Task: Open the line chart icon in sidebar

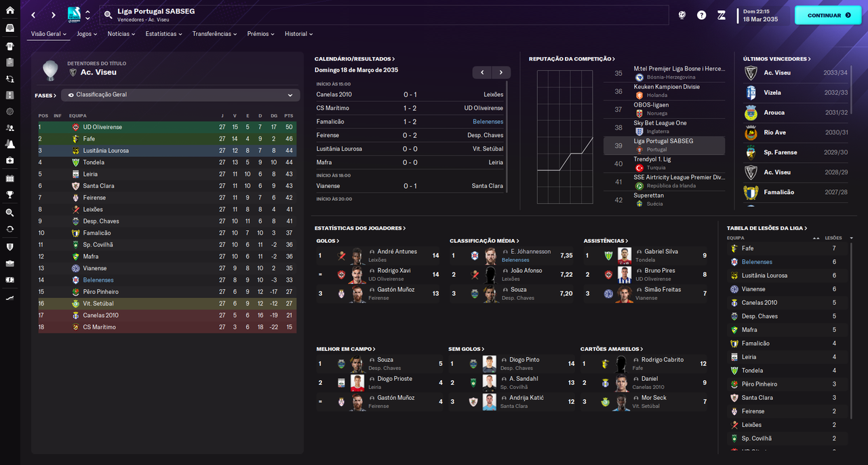Action: coord(9,299)
